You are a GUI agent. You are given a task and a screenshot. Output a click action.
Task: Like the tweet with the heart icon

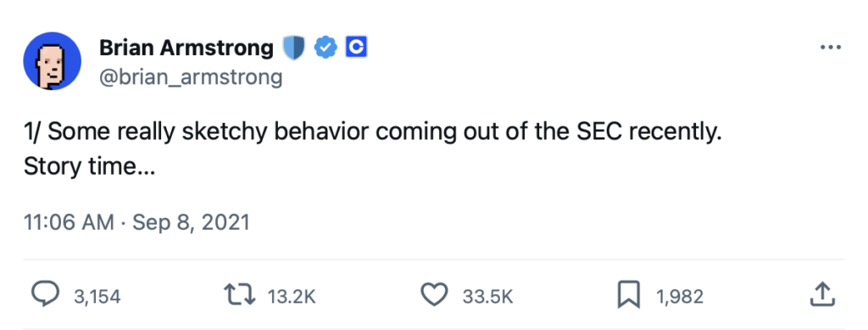(x=435, y=294)
